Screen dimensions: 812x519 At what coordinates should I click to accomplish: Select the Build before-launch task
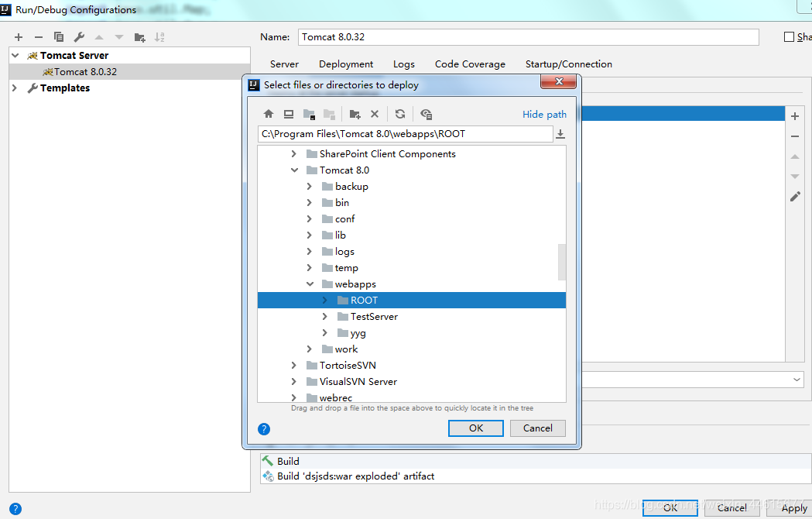coord(536,461)
